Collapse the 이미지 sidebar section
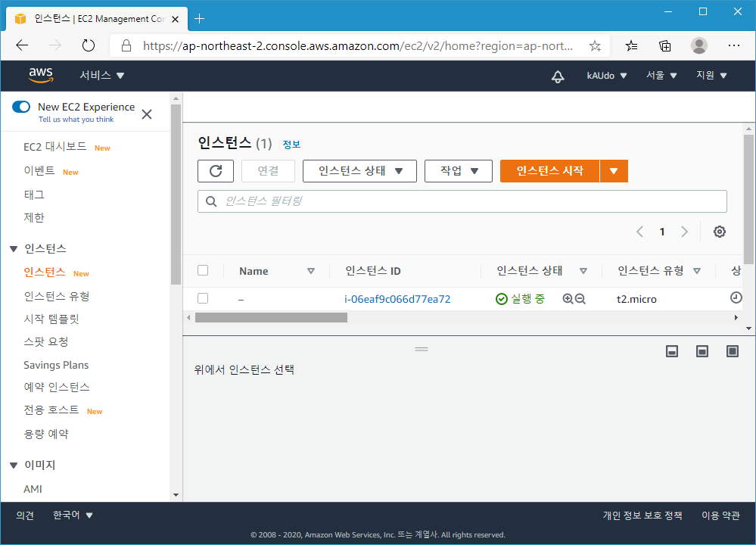The width and height of the screenshot is (756, 545). click(x=14, y=466)
